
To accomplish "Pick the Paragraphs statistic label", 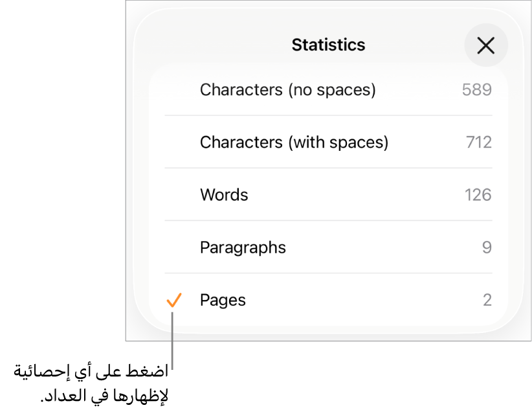I will pyautogui.click(x=243, y=247).
